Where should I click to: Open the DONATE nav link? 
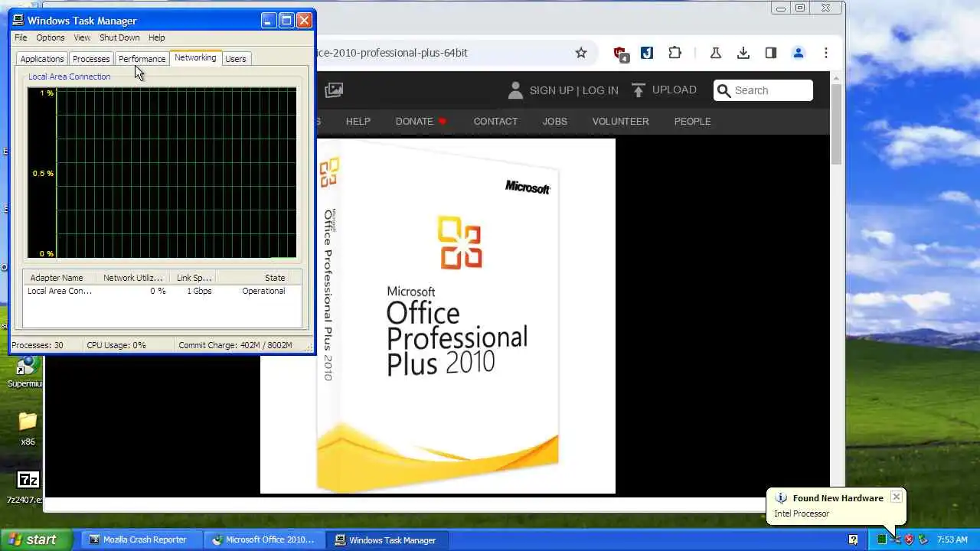(x=414, y=122)
